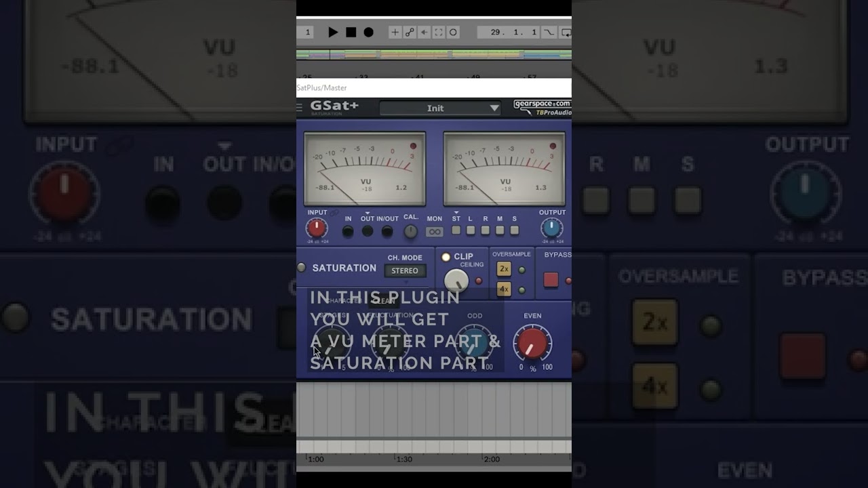Open the GSat+ hamburger menu icon
Image resolution: width=868 pixels, height=488 pixels.
[x=300, y=107]
